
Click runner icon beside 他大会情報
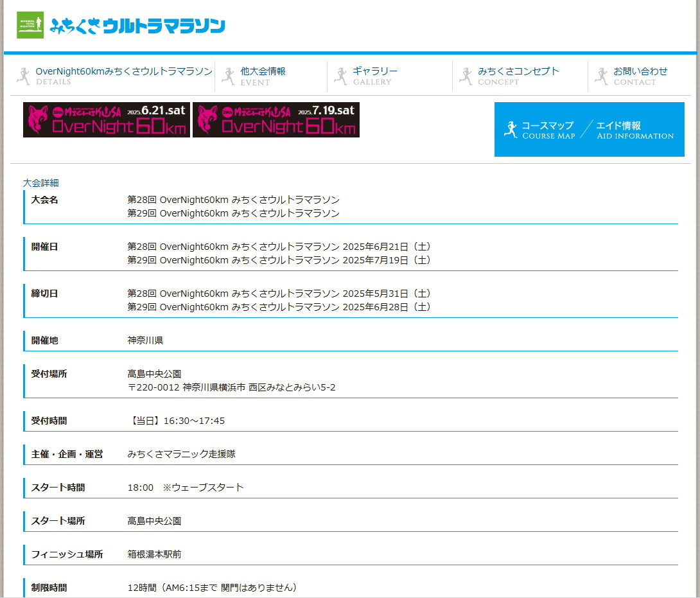228,76
